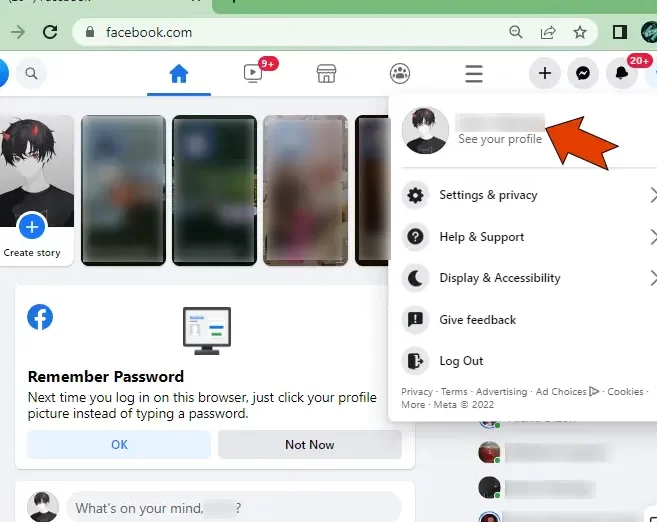The image size is (657, 522).
Task: Expand Settings & privacy chevron
Action: (x=653, y=195)
